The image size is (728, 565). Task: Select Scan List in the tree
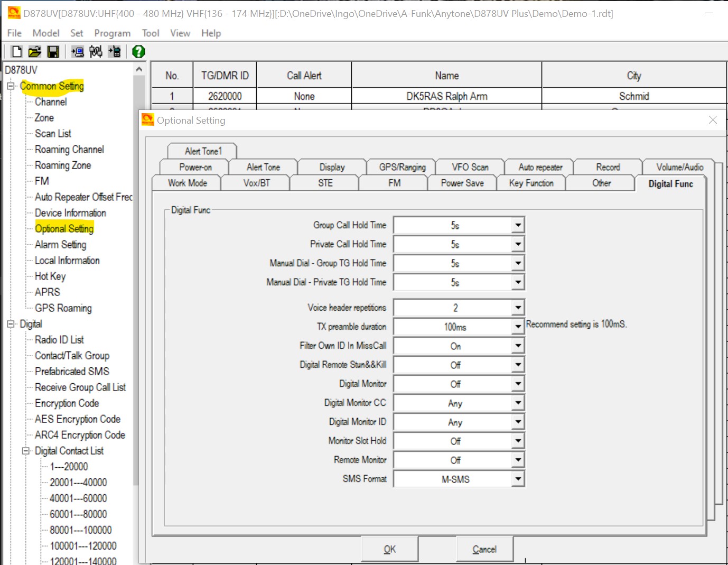[x=53, y=133]
